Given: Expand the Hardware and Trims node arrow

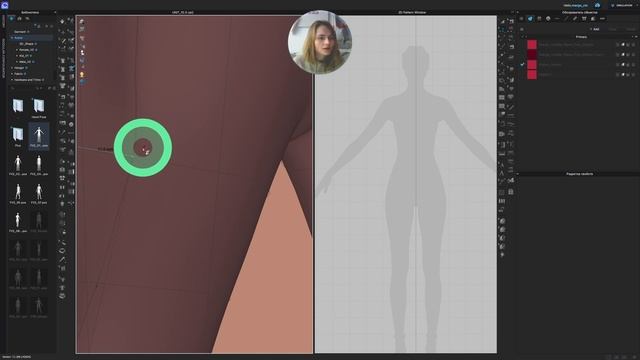Looking at the screenshot, I should (12, 80).
